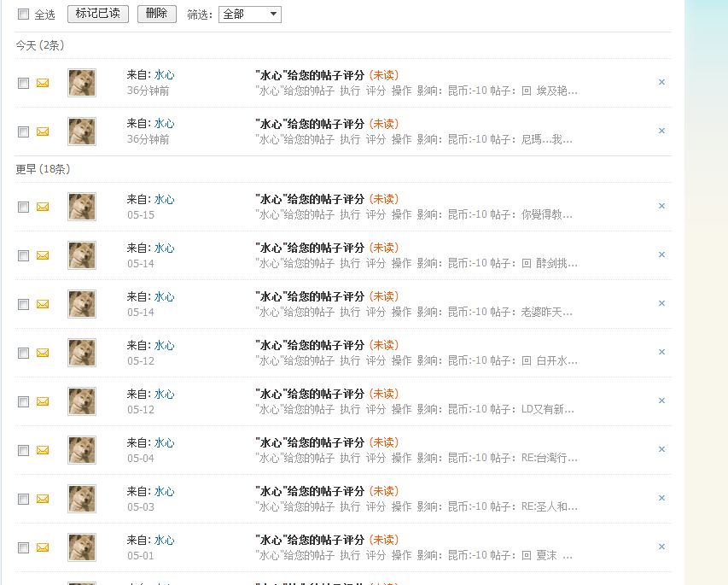Click dog avatar on second today message
The height and width of the screenshot is (585, 728).
click(82, 132)
